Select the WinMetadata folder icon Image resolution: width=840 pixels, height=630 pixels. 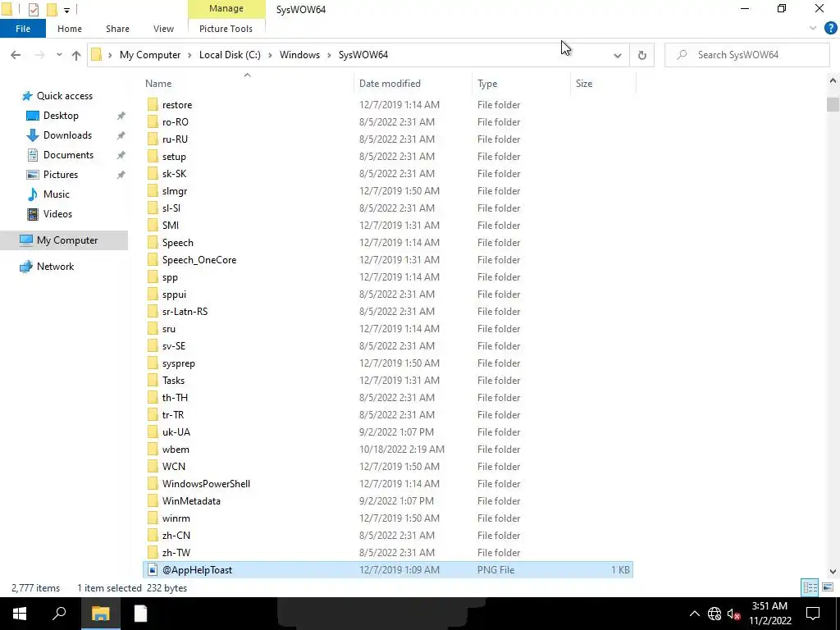point(153,501)
